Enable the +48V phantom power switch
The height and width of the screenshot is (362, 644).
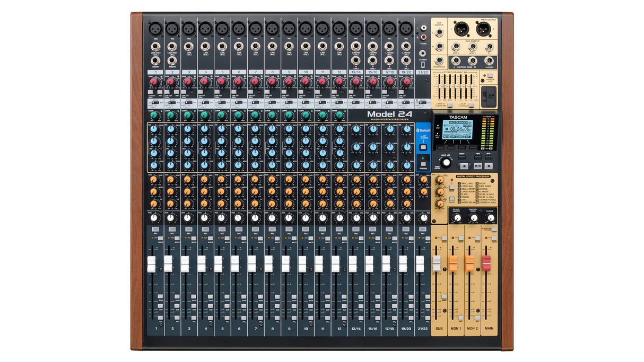[x=491, y=75]
